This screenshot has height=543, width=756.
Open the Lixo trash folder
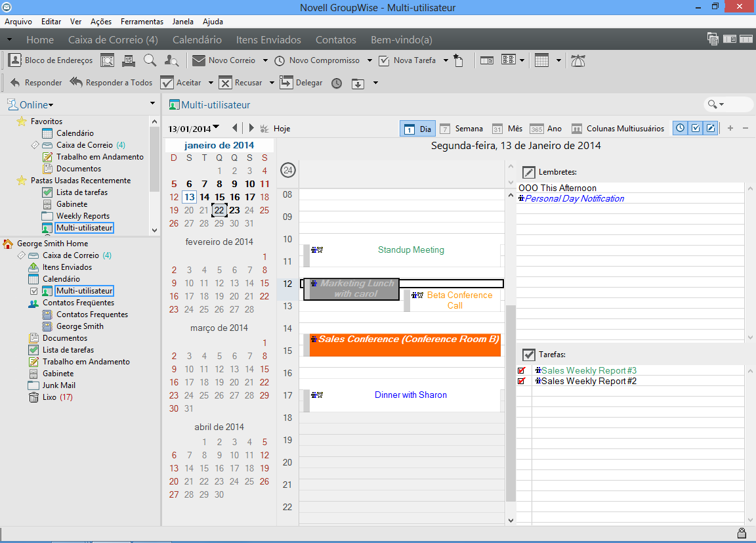(49, 397)
